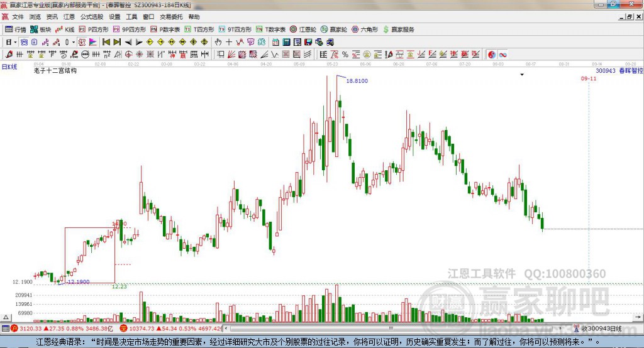Image resolution: width=644 pixels, height=348 pixels.
Task: Expand the small triangle dropdown above chart
Action: click(522, 75)
